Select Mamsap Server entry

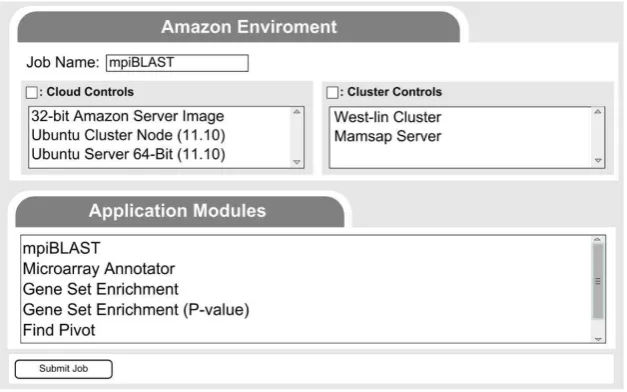pos(387,137)
